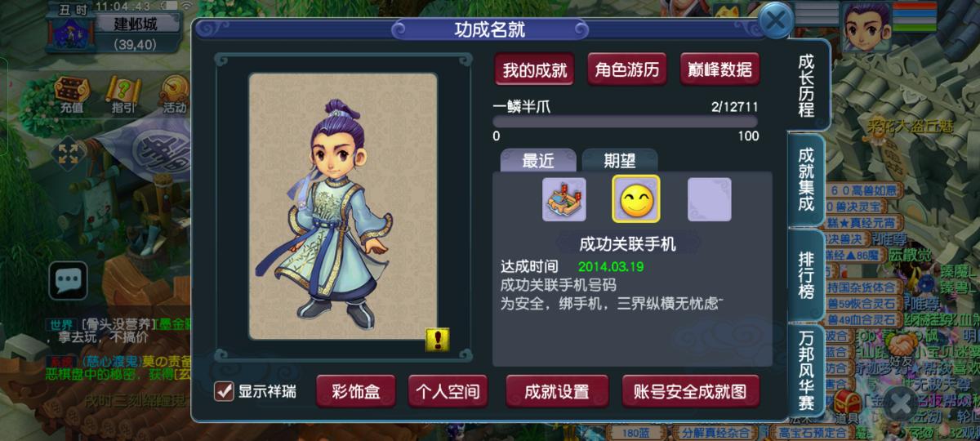Click the player avatar portrait

click(x=865, y=27)
